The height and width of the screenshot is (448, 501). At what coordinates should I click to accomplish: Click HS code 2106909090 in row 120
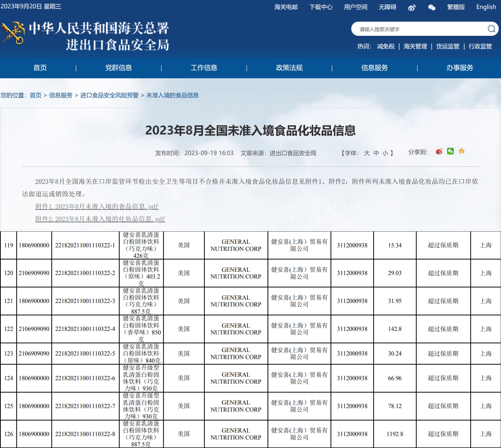(34, 273)
